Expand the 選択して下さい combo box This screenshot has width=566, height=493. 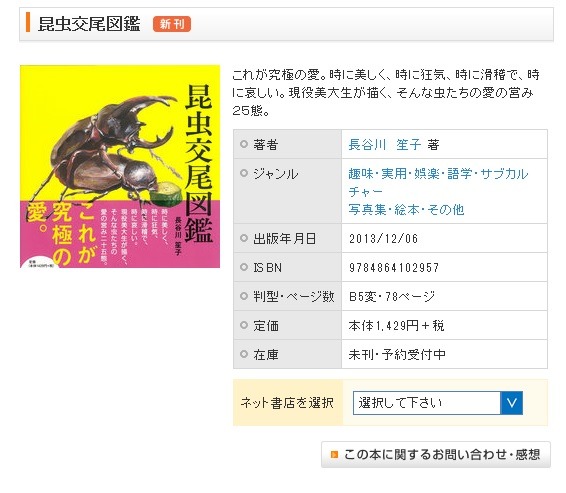click(437, 403)
